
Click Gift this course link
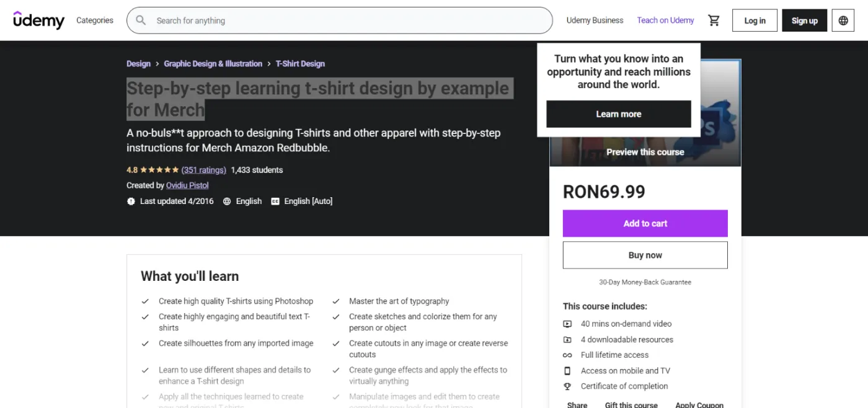pyautogui.click(x=631, y=404)
